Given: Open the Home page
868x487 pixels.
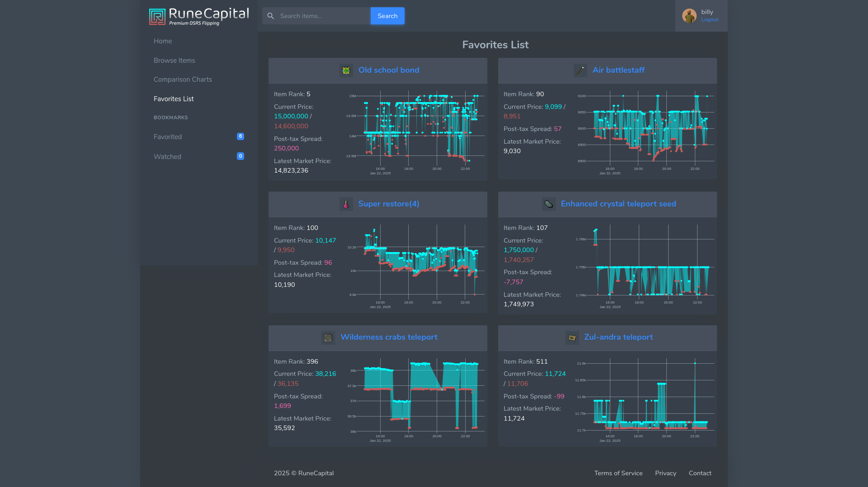Looking at the screenshot, I should coord(163,41).
